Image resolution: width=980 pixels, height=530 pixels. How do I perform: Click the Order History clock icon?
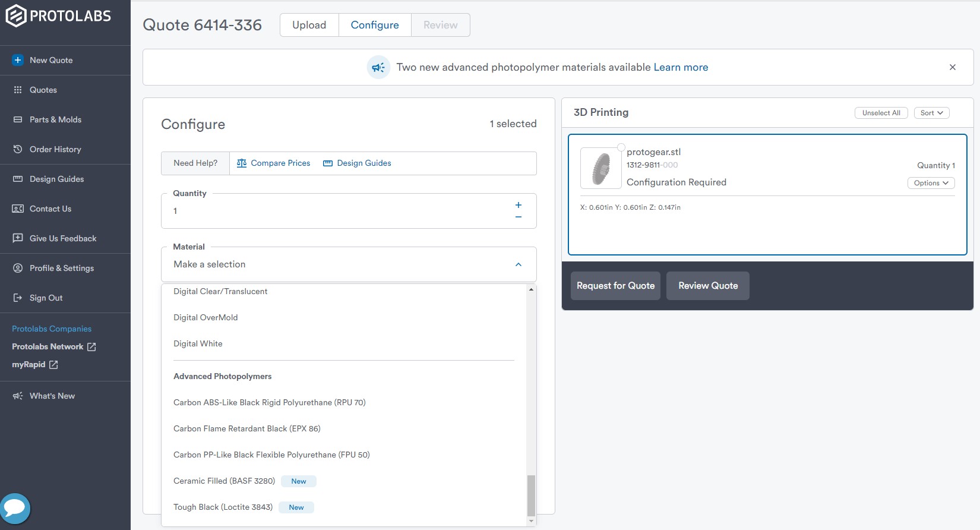pyautogui.click(x=18, y=149)
